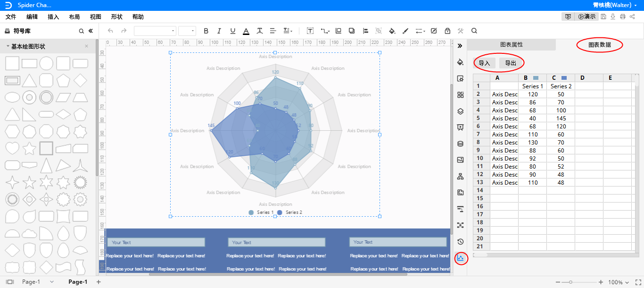
Task: Toggle bold formatting
Action: click(x=206, y=31)
